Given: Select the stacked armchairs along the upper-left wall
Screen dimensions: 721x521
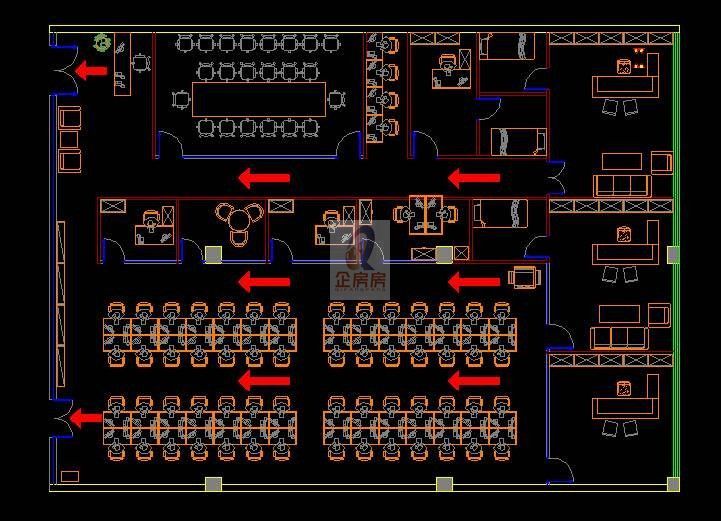Looking at the screenshot, I should coord(70,139).
